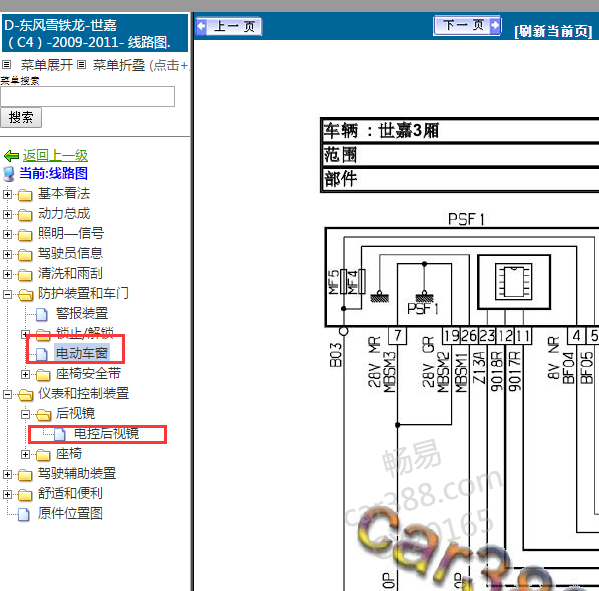Click the 菜单展开 list icon

(6, 65)
